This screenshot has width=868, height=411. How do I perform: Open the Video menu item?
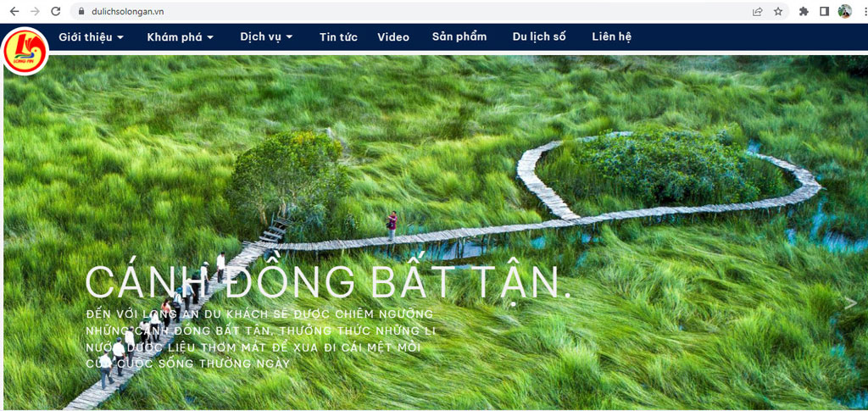click(x=393, y=37)
